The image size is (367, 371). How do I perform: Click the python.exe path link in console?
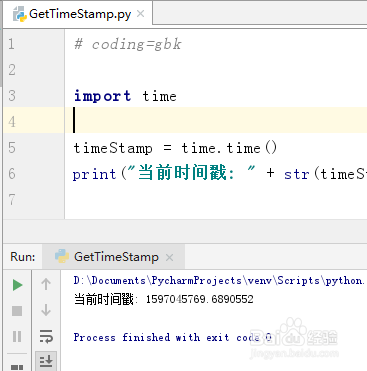[x=219, y=281]
